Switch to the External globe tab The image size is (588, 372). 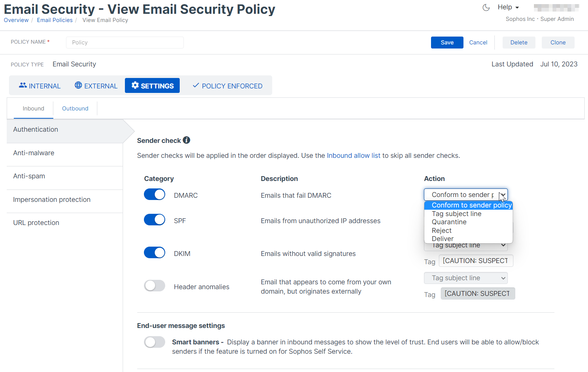click(x=96, y=86)
